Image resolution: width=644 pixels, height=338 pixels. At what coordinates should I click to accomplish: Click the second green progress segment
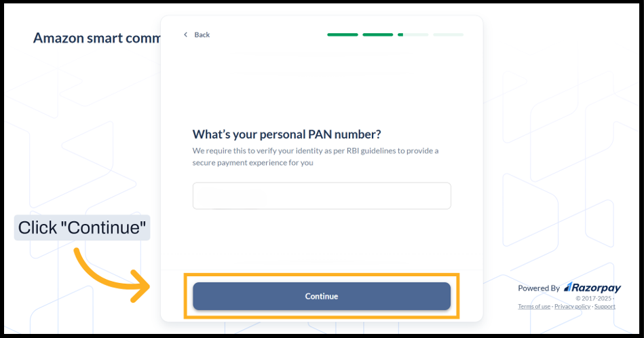click(378, 35)
